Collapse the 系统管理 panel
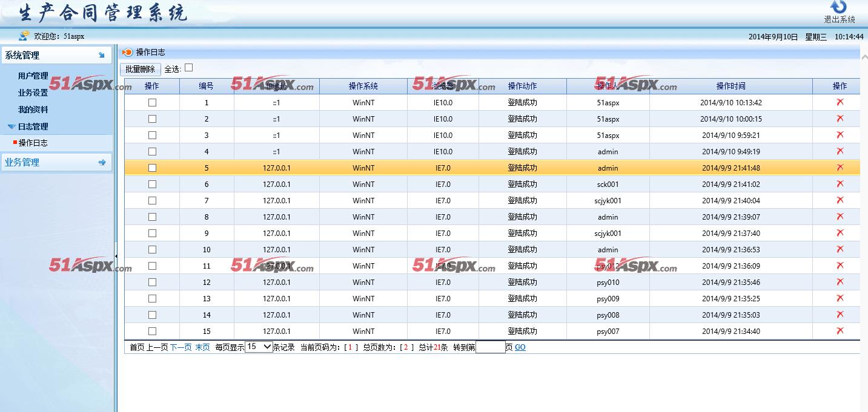 coord(101,55)
